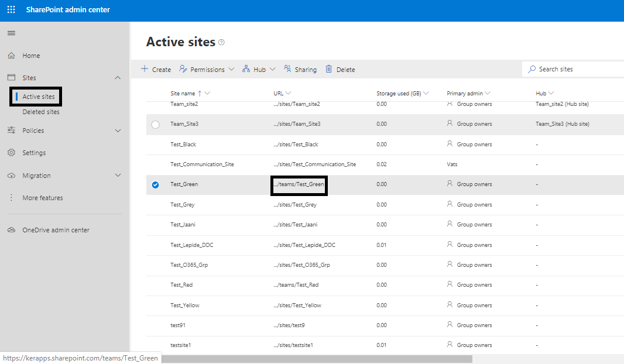The height and width of the screenshot is (364, 624).
Task: Click the More features ellipsis icon
Action: pyautogui.click(x=11, y=198)
